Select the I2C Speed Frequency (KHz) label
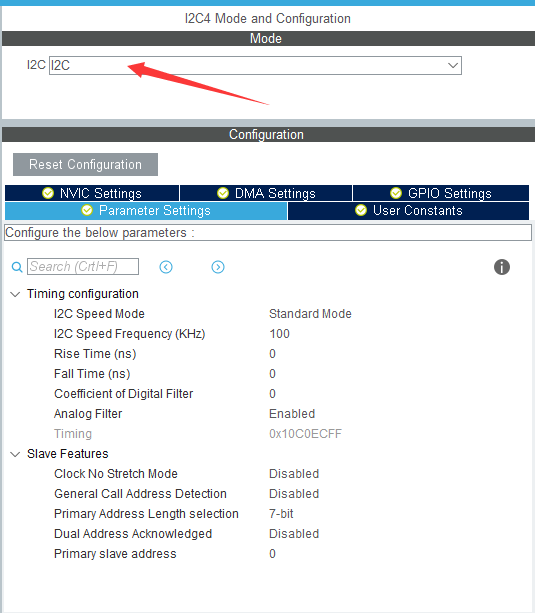Image resolution: width=535 pixels, height=613 pixels. point(129,334)
